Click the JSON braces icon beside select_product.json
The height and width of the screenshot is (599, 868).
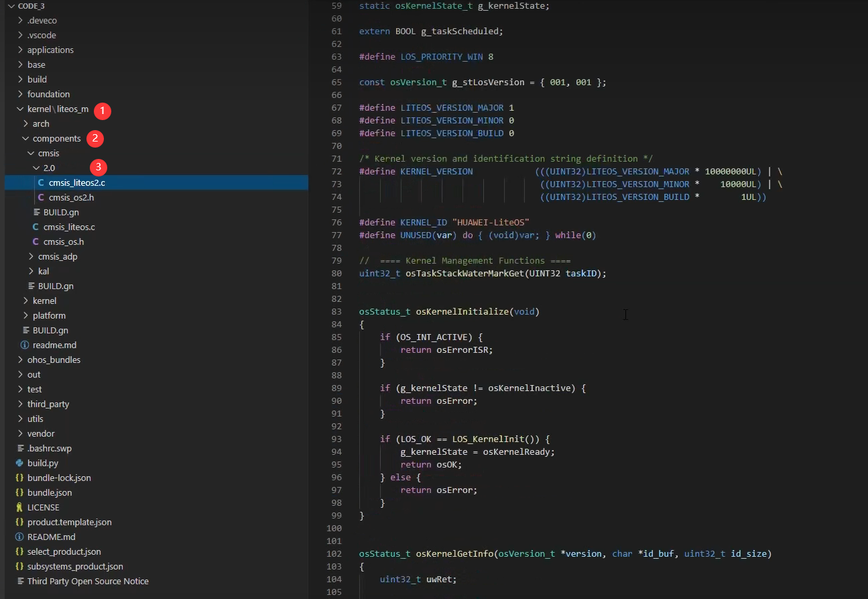pyautogui.click(x=19, y=551)
